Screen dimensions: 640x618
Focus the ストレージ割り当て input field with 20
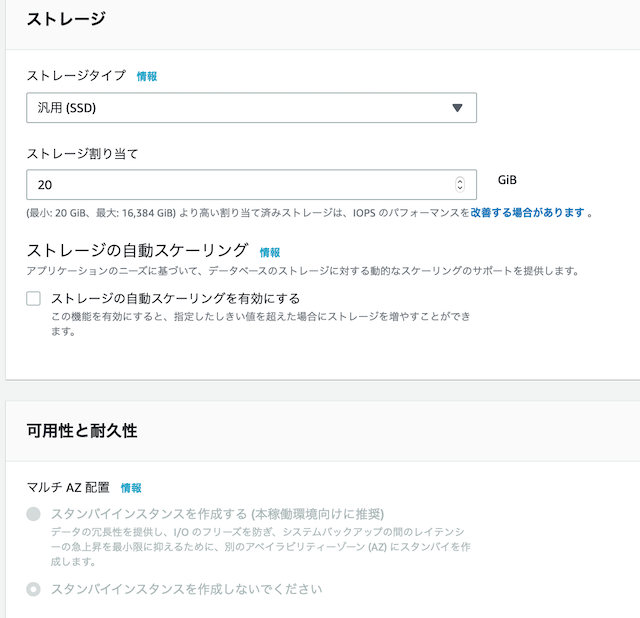251,185
